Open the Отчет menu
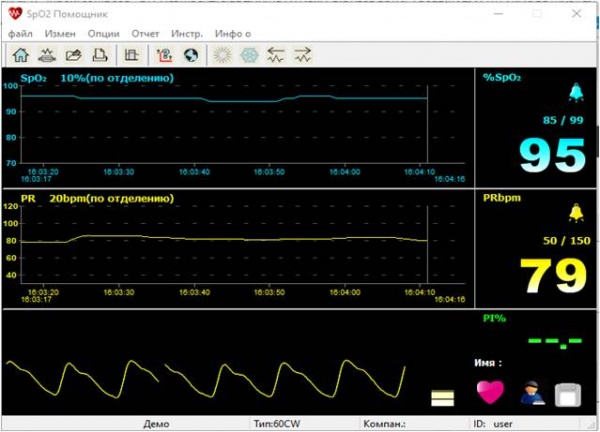600x432 pixels. [x=145, y=34]
